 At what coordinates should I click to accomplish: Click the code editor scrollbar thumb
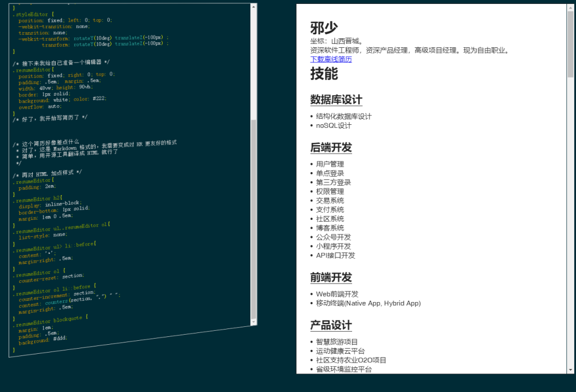pyautogui.click(x=254, y=219)
